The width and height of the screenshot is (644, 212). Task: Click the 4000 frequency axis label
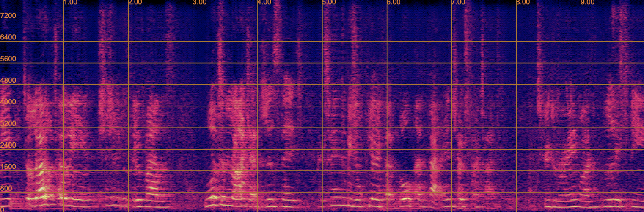8,102
